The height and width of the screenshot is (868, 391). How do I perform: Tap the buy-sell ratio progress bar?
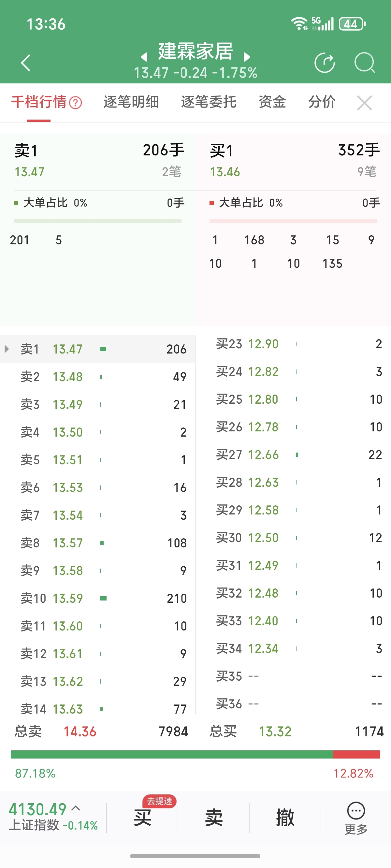coord(195,754)
